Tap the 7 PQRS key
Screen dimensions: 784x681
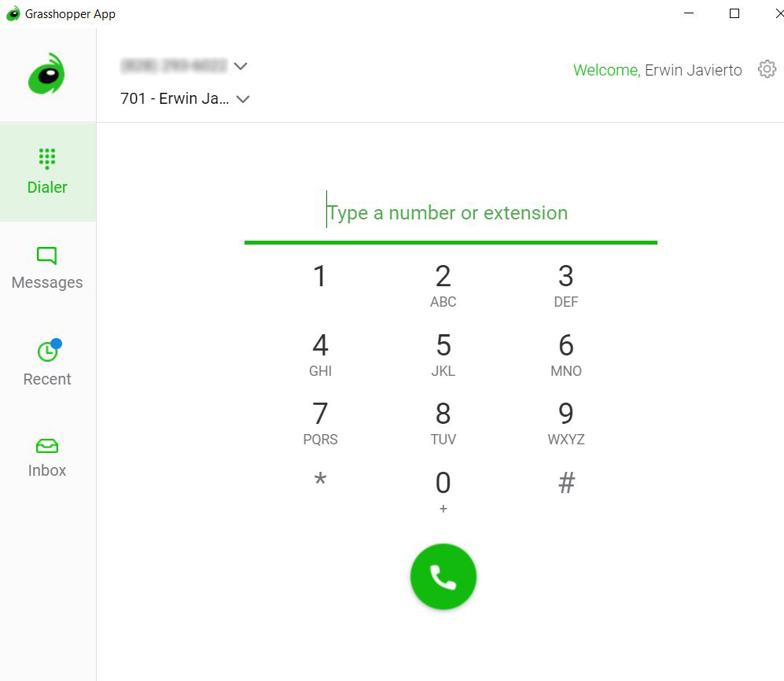pyautogui.click(x=321, y=422)
